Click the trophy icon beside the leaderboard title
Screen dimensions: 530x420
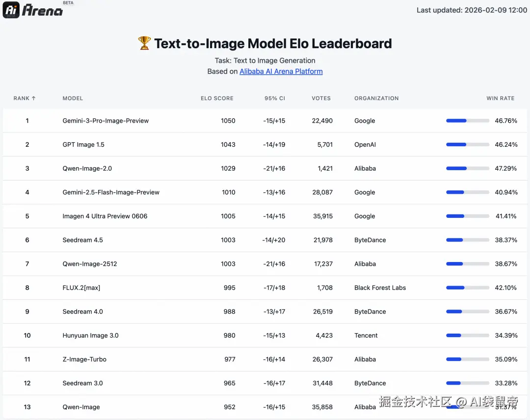[x=144, y=44]
